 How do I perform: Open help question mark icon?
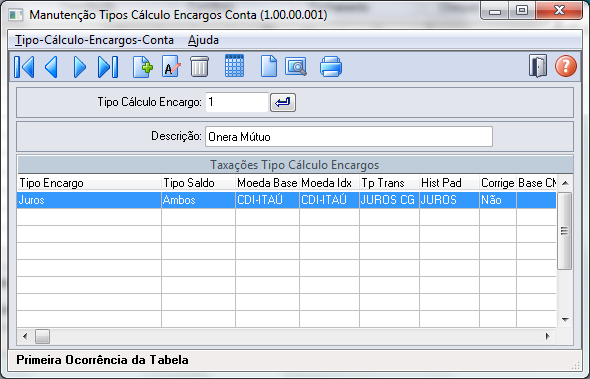point(566,66)
